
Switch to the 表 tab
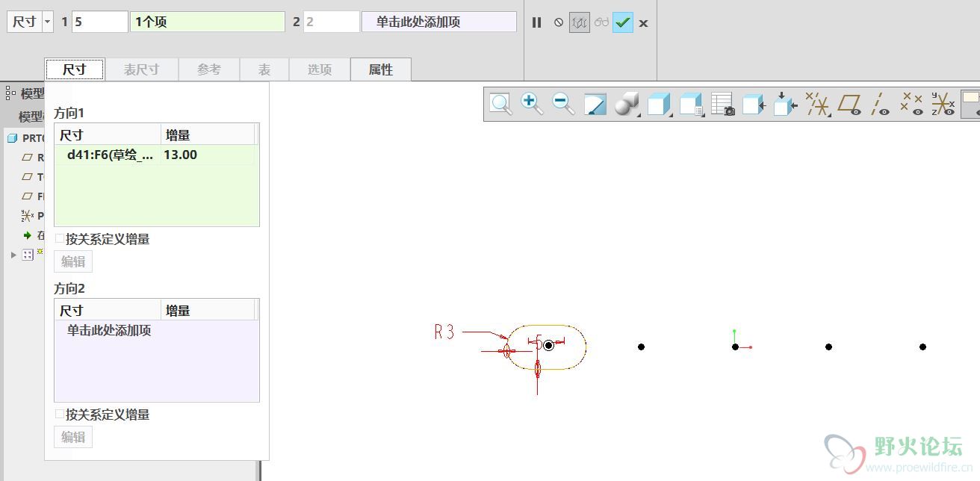(x=264, y=69)
